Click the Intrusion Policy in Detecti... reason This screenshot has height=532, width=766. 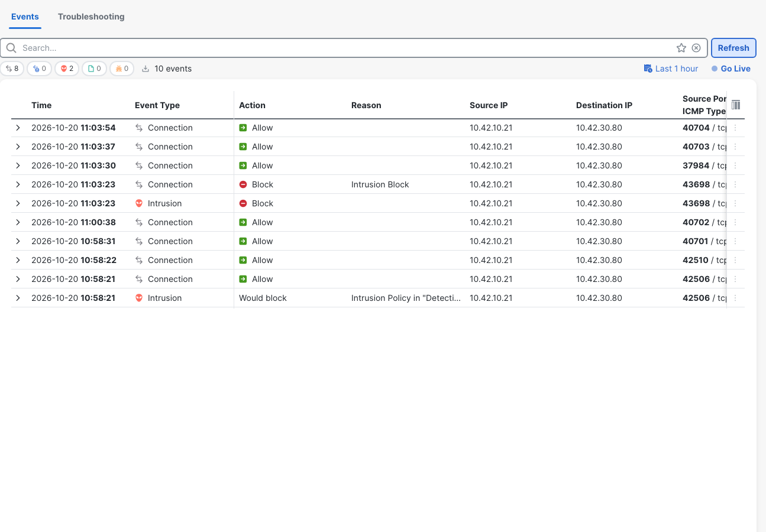click(406, 298)
